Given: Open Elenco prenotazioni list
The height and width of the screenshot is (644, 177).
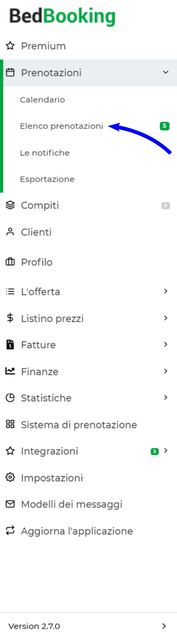Looking at the screenshot, I should (x=62, y=126).
